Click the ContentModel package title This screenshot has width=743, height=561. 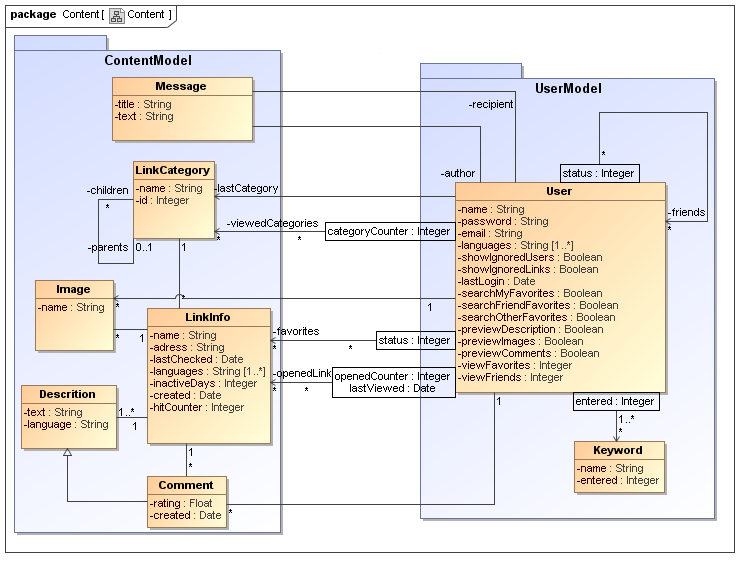click(x=148, y=61)
